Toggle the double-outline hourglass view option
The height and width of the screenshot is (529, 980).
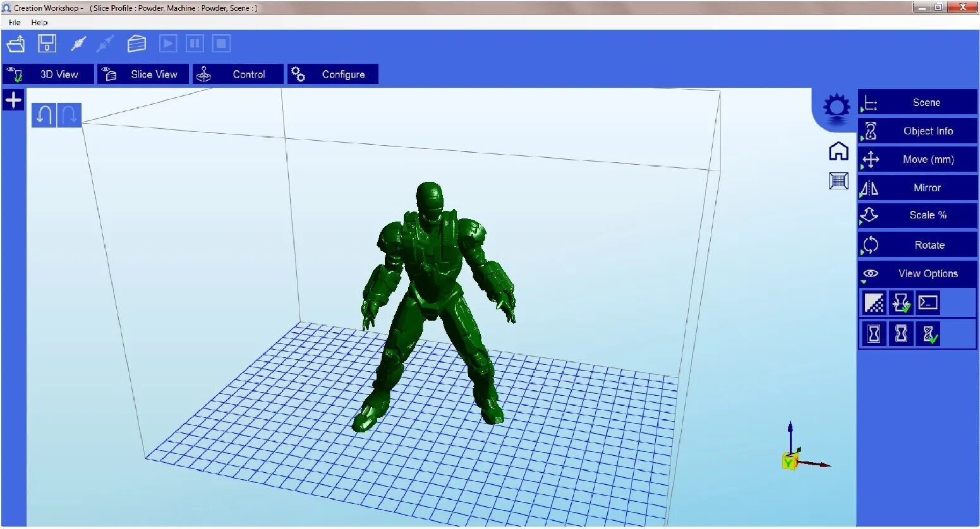pos(902,333)
